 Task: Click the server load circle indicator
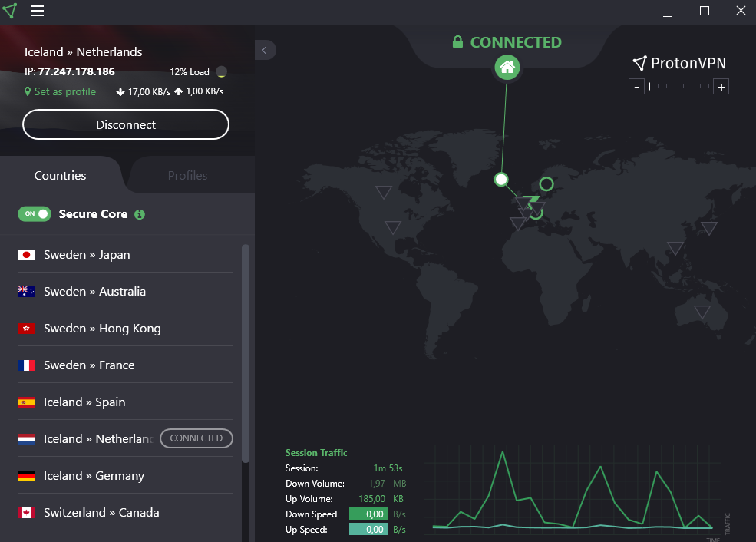pyautogui.click(x=221, y=72)
